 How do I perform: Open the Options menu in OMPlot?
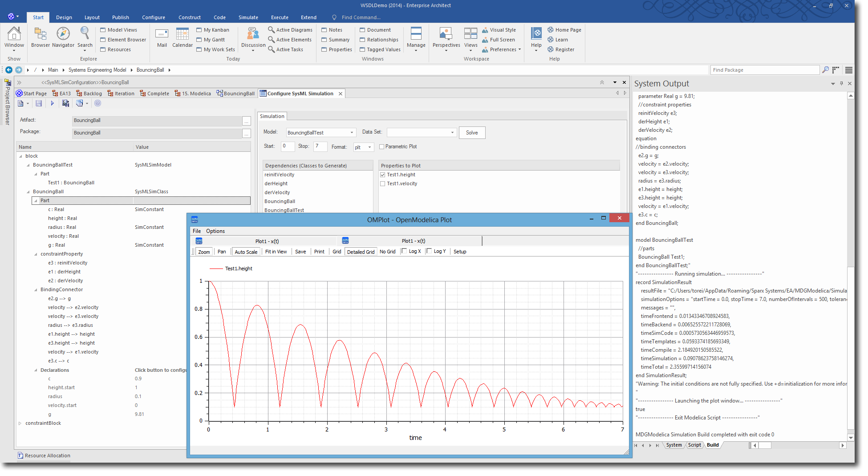215,231
